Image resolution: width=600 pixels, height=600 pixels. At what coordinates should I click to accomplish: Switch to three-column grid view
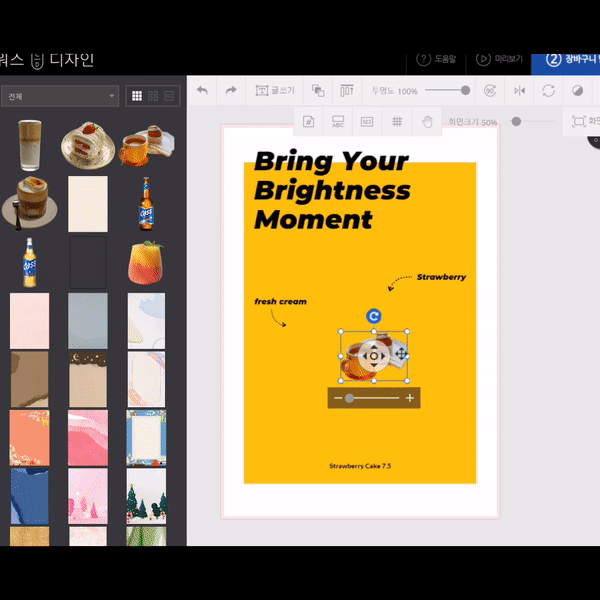(137, 96)
